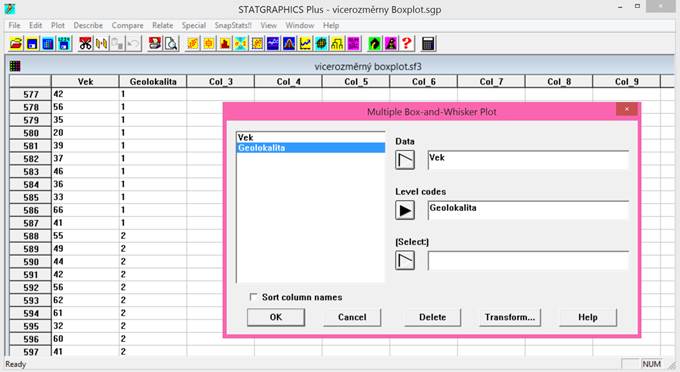
Task: Click the datasheet icon beside vicerozměrný boxplot.sf3
Action: tap(15, 66)
